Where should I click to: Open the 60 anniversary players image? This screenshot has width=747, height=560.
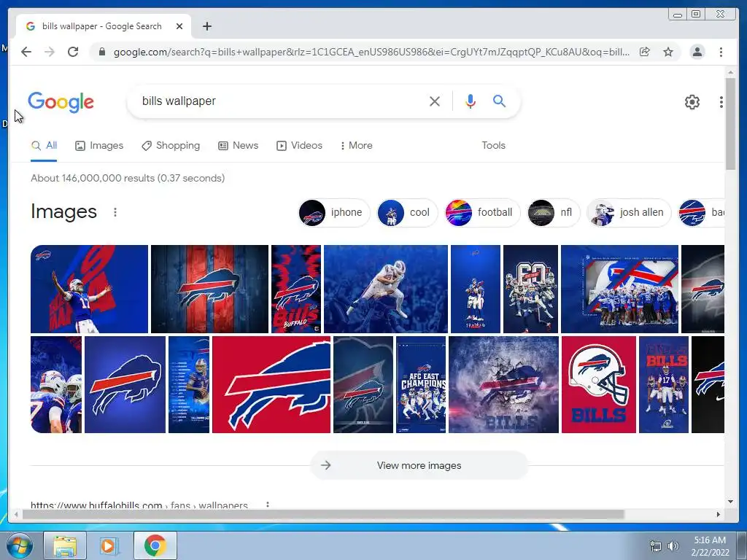530,289
